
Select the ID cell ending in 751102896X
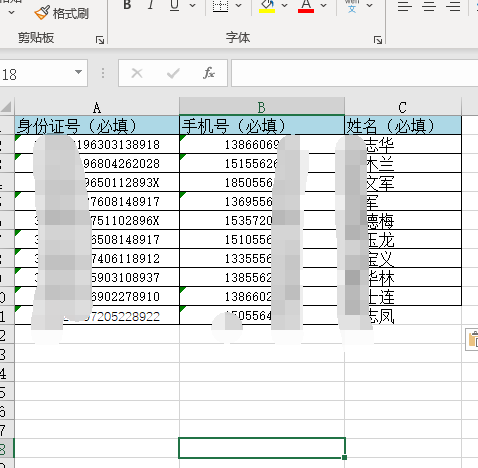pos(97,220)
